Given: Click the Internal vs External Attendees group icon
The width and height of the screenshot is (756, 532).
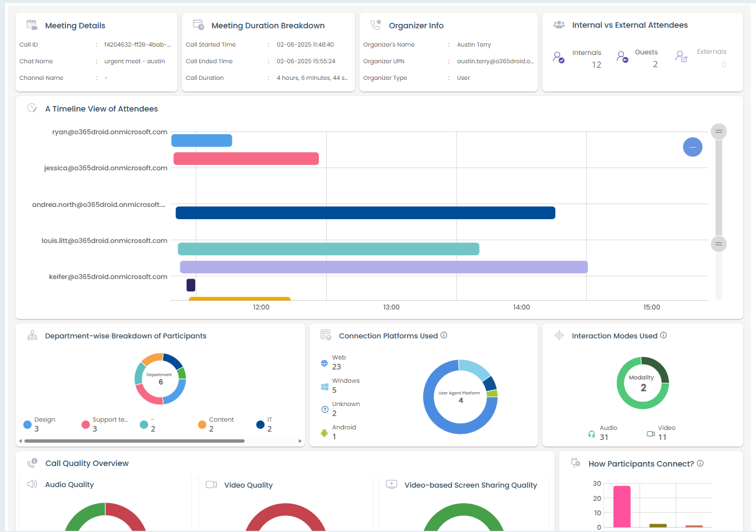Looking at the screenshot, I should click(x=559, y=25).
